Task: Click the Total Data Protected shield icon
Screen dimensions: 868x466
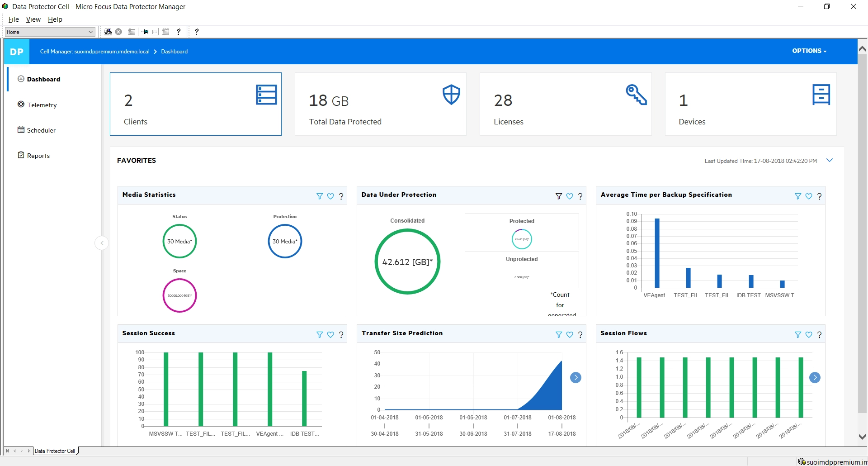Action: (451, 95)
